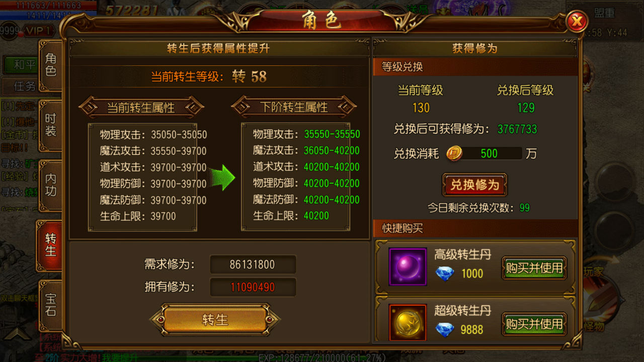Click the golden 超级转生丹 pill icon
Image resolution: width=644 pixels, height=362 pixels.
[408, 322]
